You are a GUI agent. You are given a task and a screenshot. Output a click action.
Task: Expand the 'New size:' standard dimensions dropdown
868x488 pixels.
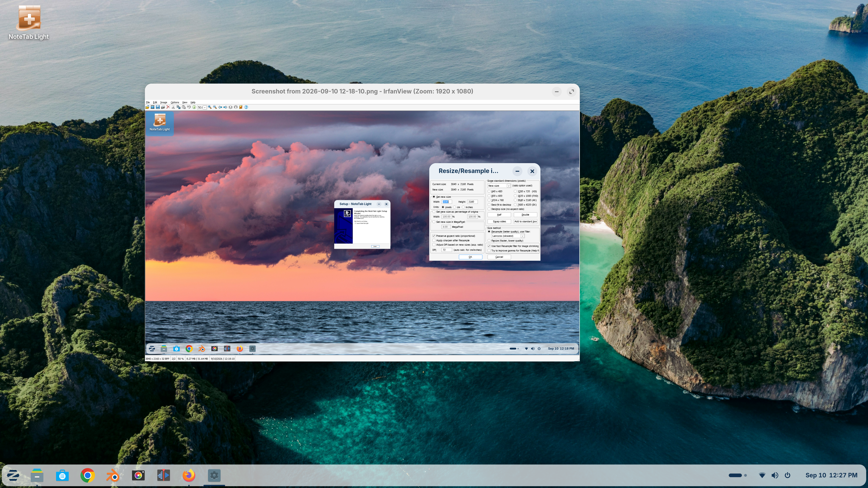click(509, 185)
